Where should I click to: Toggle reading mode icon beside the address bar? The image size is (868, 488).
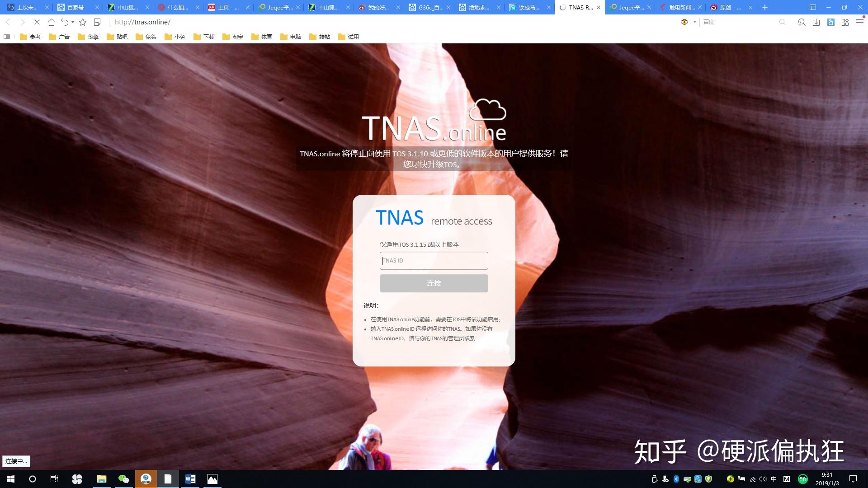pyautogui.click(x=97, y=22)
